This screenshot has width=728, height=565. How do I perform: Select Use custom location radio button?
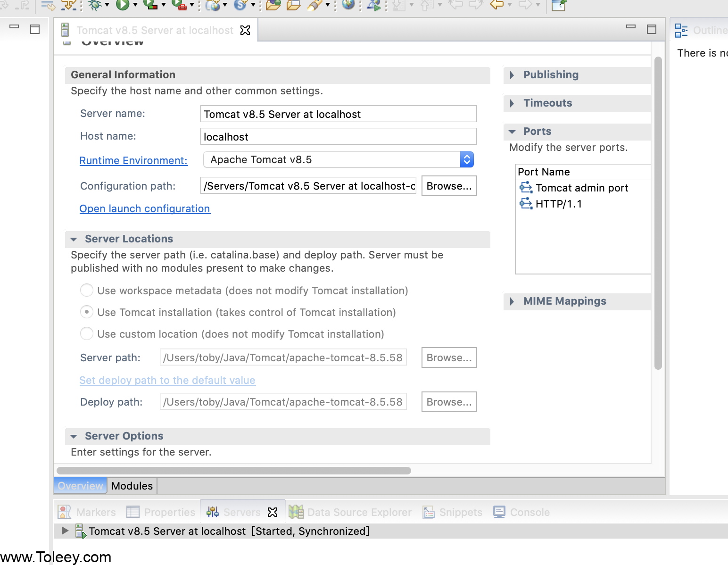[x=87, y=333]
